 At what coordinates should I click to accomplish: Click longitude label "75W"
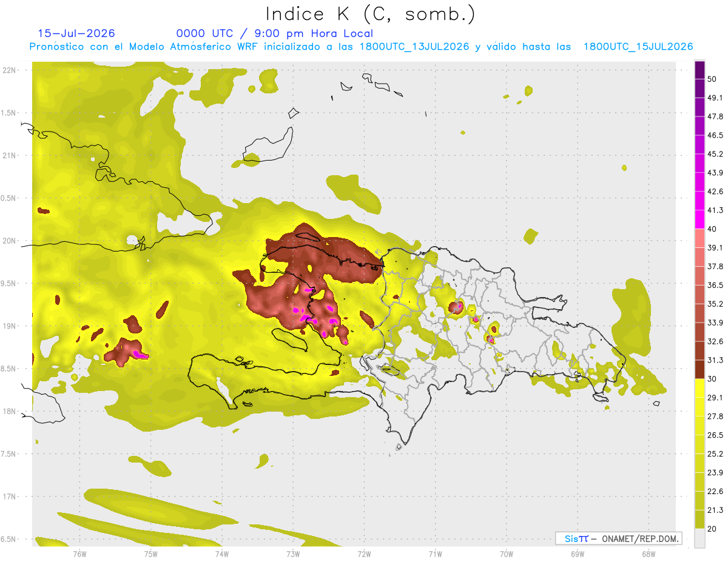click(151, 555)
